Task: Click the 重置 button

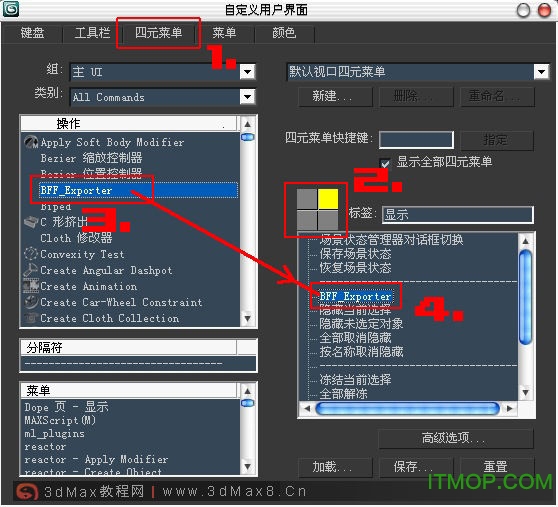Action: point(497,467)
